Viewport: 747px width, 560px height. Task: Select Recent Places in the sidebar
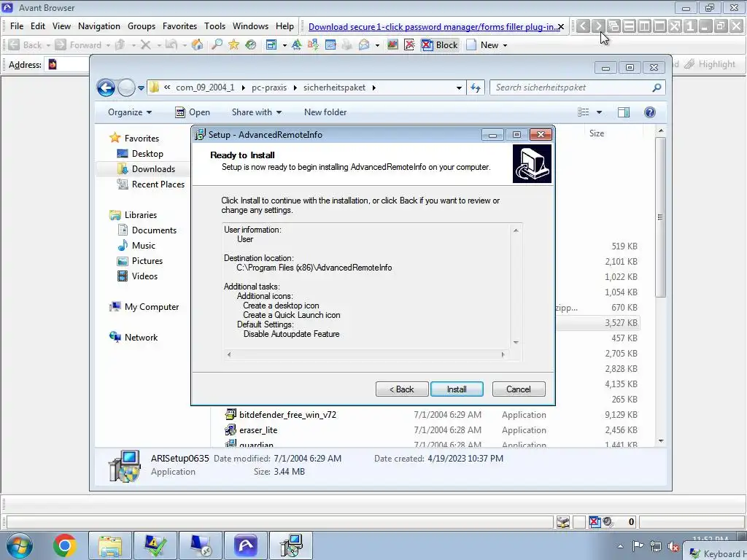pos(158,184)
